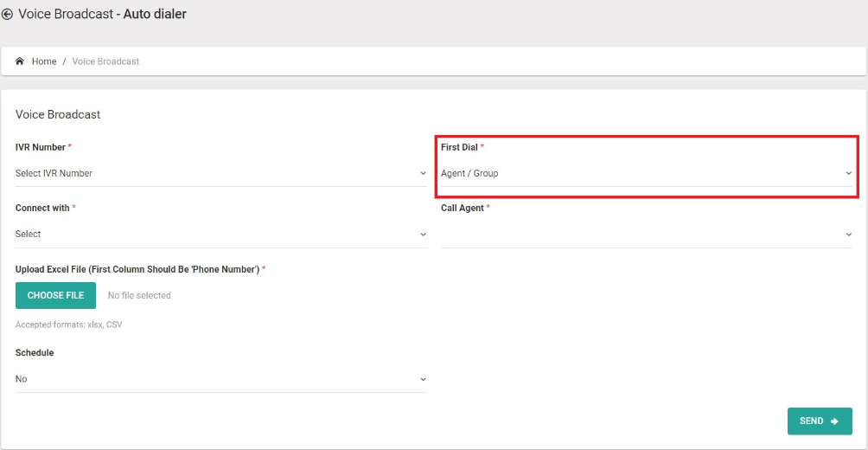Image resolution: width=868 pixels, height=450 pixels.
Task: Click the Connect with chevron arrow
Action: coord(423,235)
